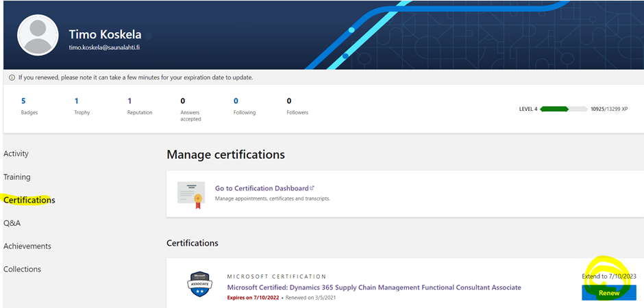Click the Following count stat
This screenshot has width=644, height=308.
244,106
